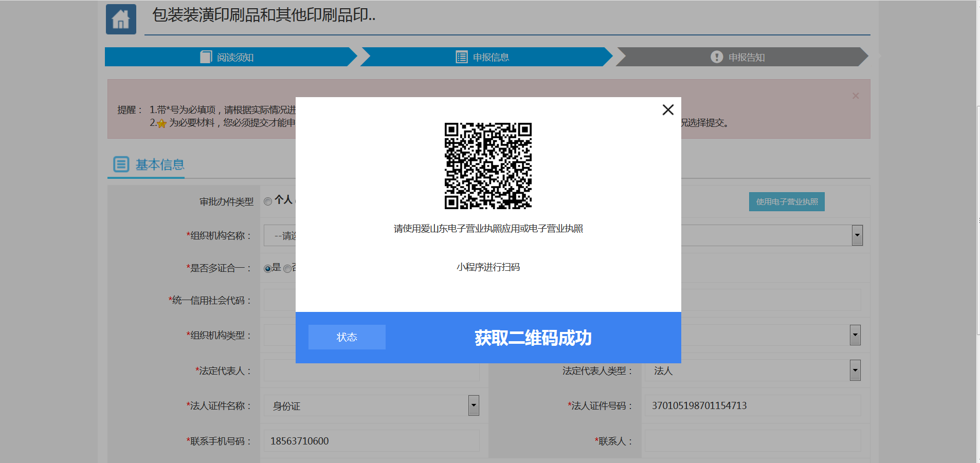Click the star icon in the reminder
Viewport: 980px width, 463px height.
tap(161, 123)
